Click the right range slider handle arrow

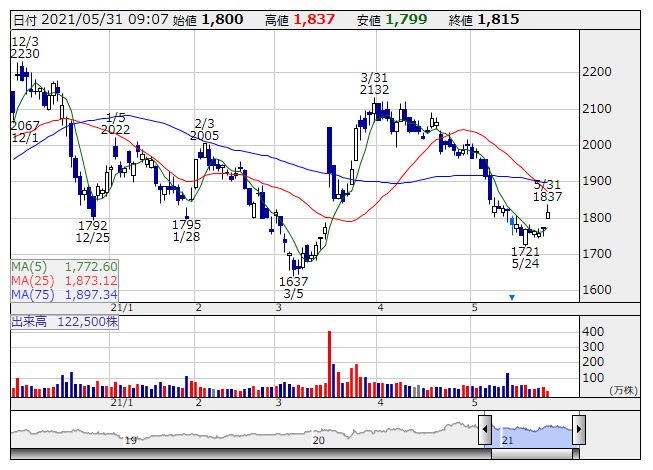(579, 429)
